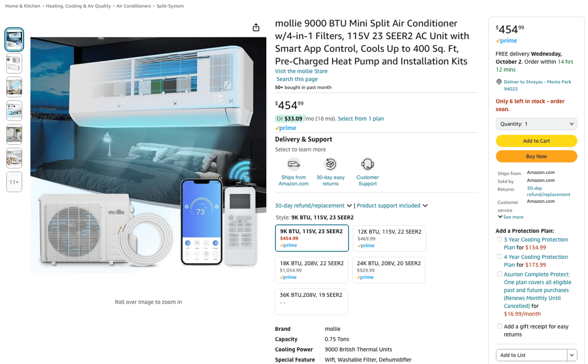Expand See more seller details
Screen dimensions: 588x364
tap(511, 217)
